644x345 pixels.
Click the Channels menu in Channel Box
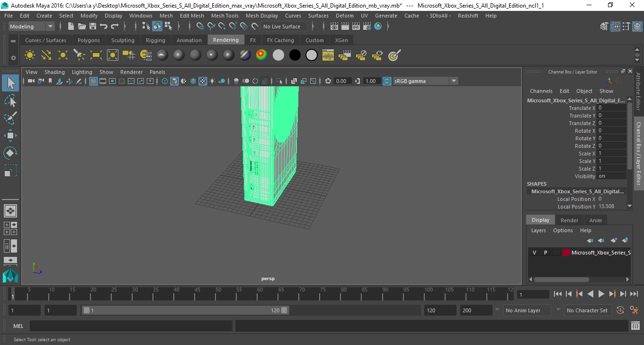(541, 91)
